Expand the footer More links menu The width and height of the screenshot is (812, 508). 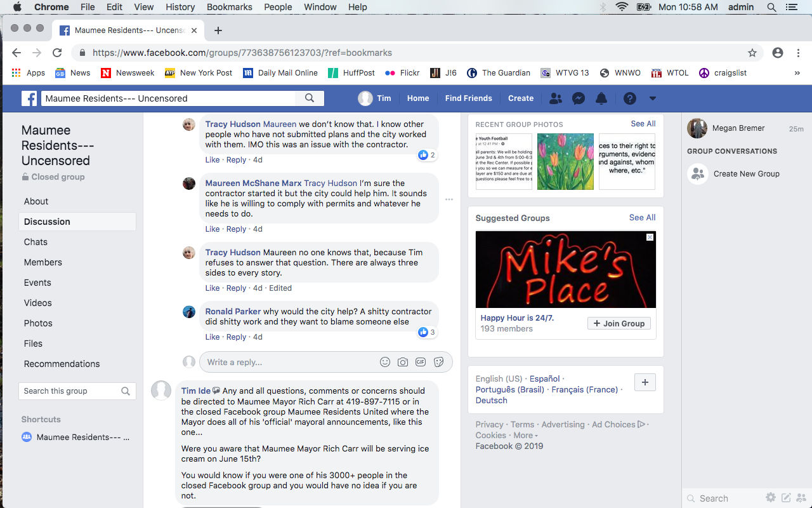(x=525, y=436)
